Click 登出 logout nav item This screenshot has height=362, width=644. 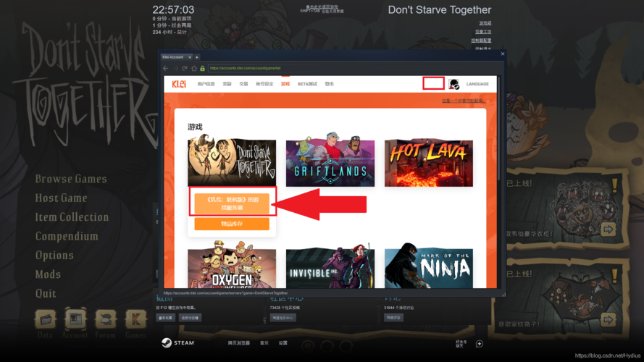(330, 84)
